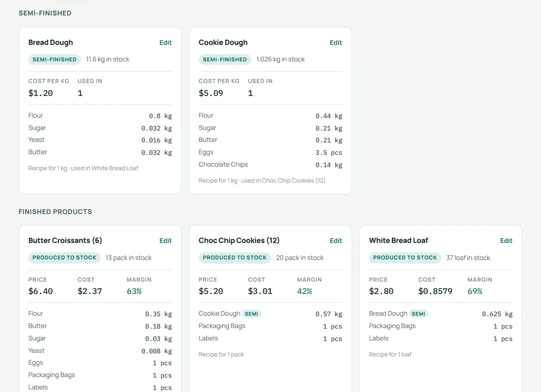Click the $1.20 cost per kg value

point(41,93)
